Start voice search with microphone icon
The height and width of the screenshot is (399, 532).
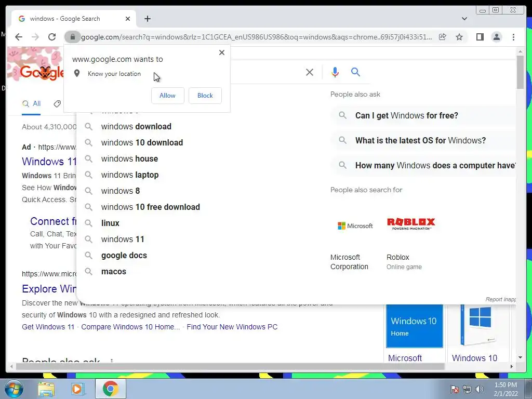335,72
